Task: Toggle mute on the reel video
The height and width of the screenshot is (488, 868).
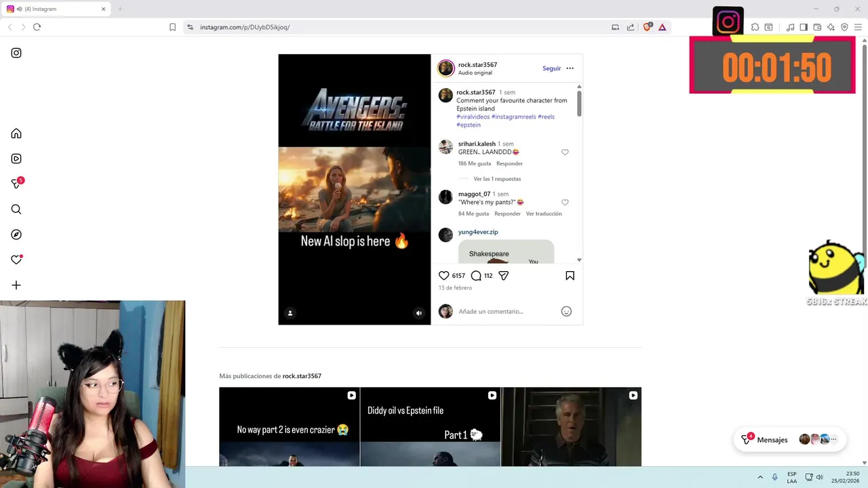Action: point(418,313)
